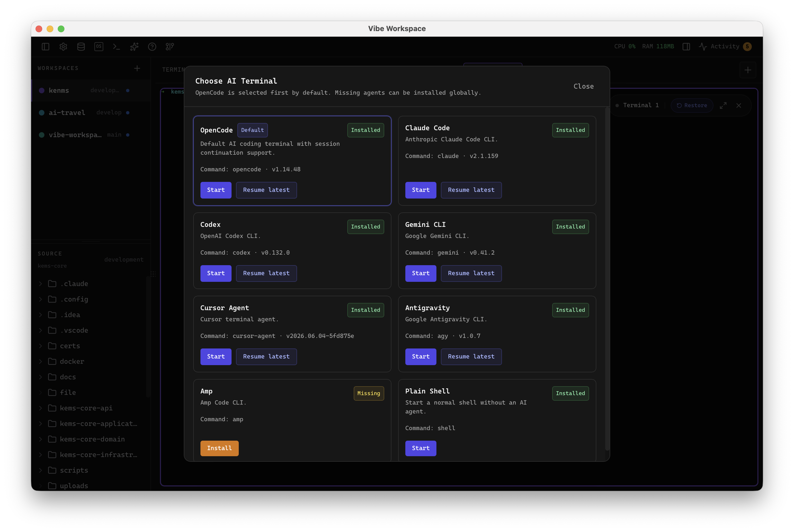Viewport: 794px width, 532px height.
Task: Click the Missing status badge on Amp
Action: (369, 393)
